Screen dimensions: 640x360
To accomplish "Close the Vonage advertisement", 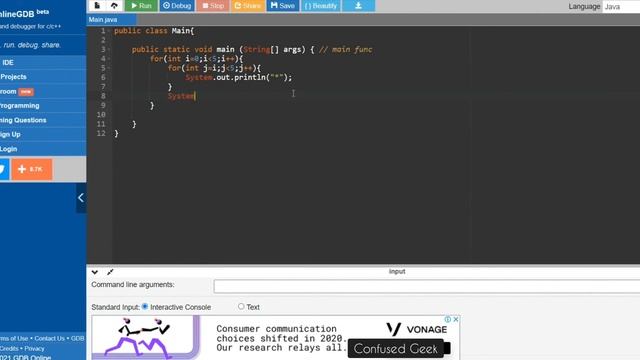I will (x=456, y=319).
